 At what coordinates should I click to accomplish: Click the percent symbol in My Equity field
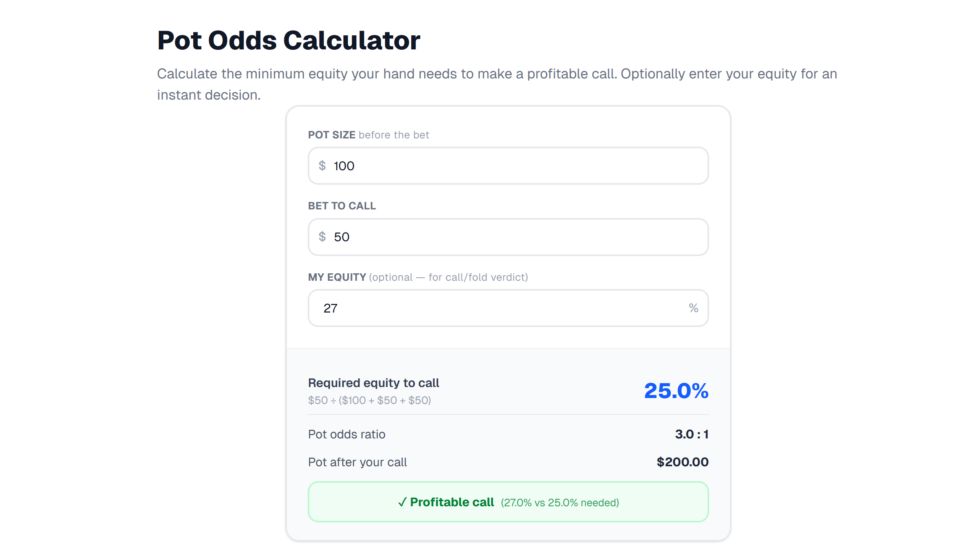coord(693,308)
